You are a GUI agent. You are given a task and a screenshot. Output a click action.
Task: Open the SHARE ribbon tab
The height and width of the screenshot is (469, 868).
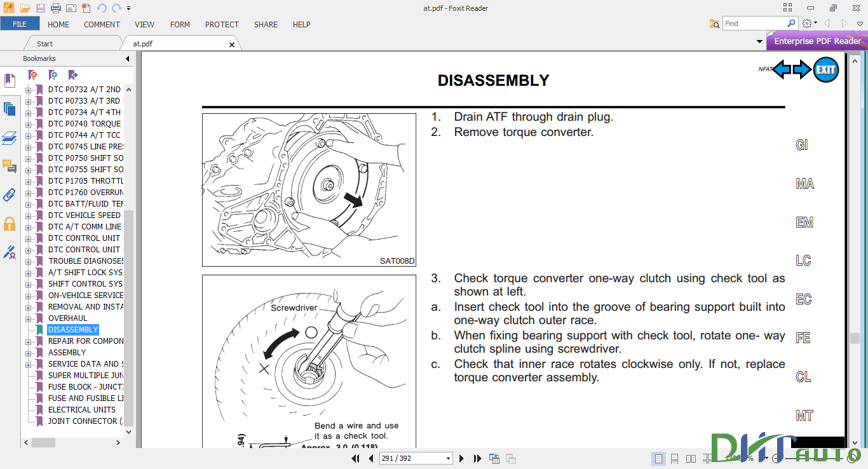pyautogui.click(x=266, y=24)
